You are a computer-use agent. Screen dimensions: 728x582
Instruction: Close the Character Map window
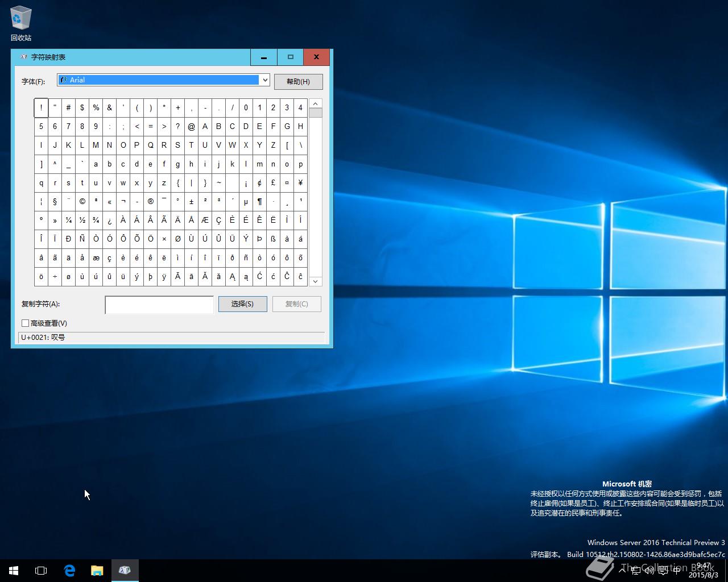coord(316,57)
